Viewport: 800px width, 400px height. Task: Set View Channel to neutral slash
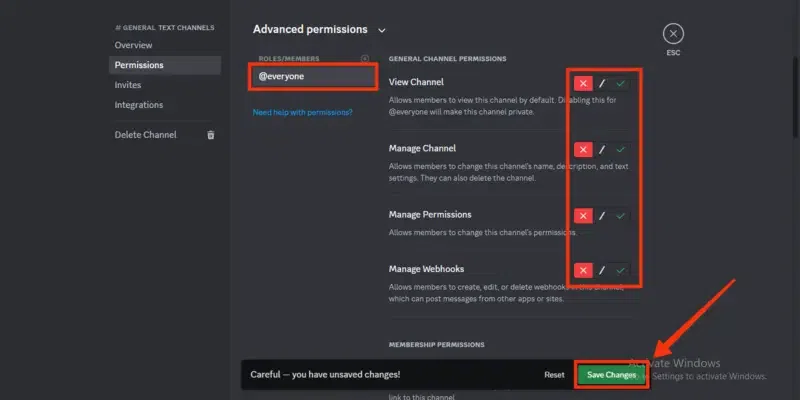point(602,84)
